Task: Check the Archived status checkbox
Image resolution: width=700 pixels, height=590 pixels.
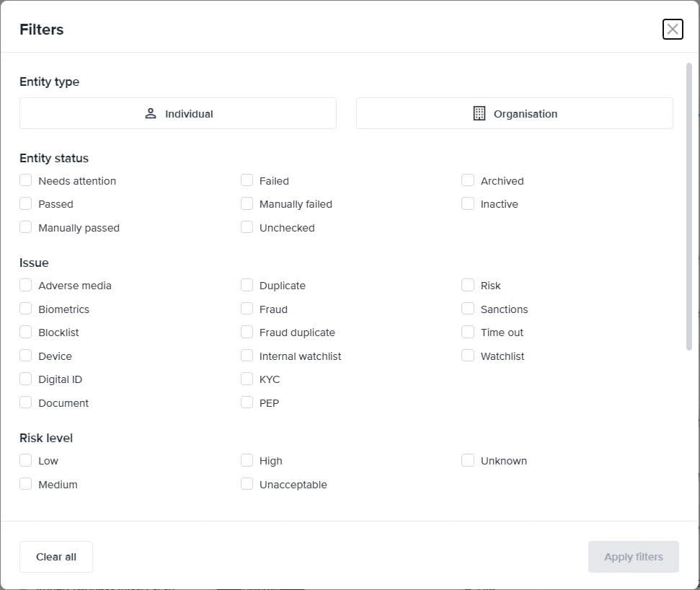Action: (468, 180)
